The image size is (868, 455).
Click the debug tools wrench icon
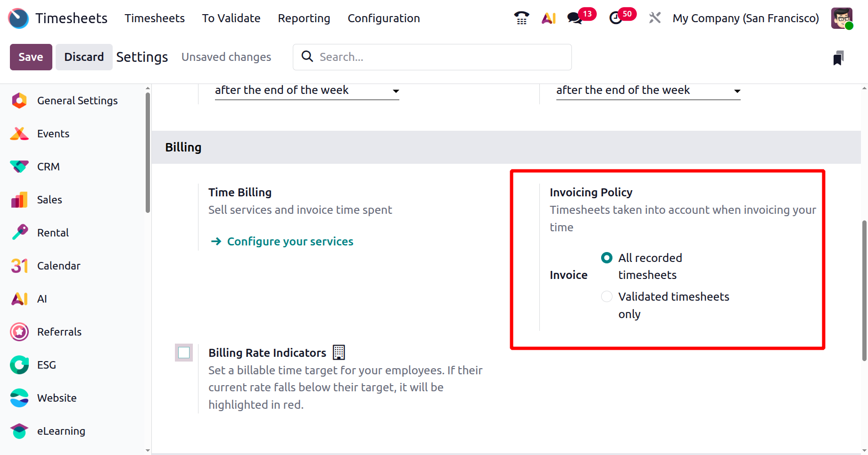(x=654, y=18)
